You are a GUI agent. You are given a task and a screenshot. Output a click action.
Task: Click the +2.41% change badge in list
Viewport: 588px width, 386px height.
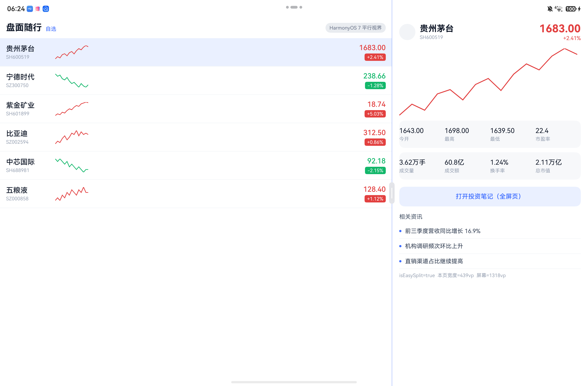click(375, 57)
